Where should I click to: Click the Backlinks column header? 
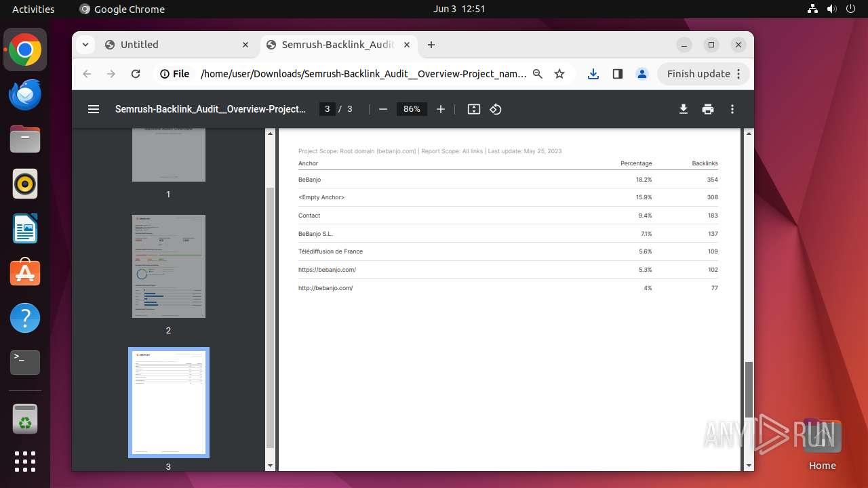pyautogui.click(x=705, y=163)
